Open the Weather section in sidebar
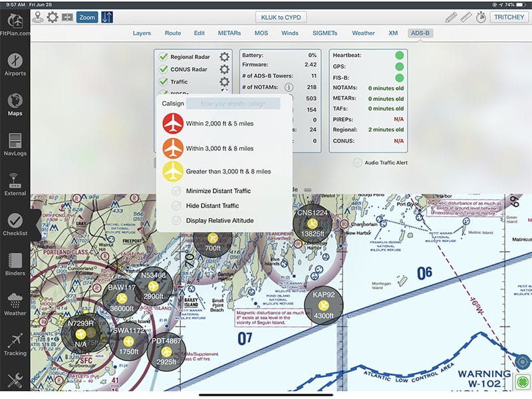 click(x=15, y=305)
